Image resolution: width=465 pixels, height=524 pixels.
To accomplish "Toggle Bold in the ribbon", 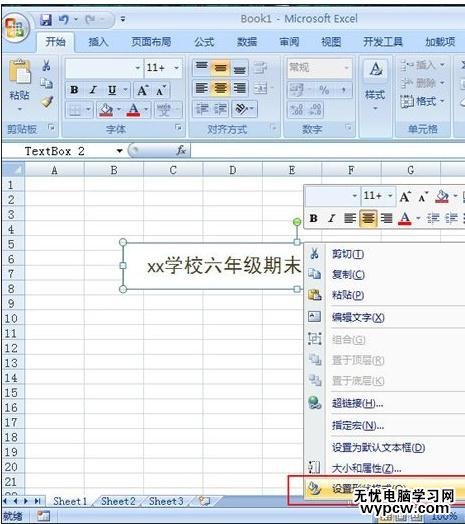I will pyautogui.click(x=74, y=90).
